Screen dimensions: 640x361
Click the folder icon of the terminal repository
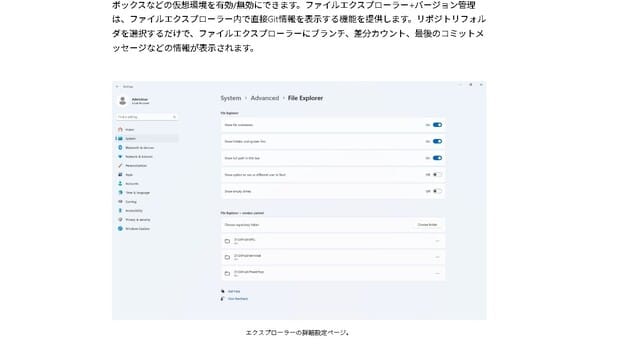pos(227,257)
